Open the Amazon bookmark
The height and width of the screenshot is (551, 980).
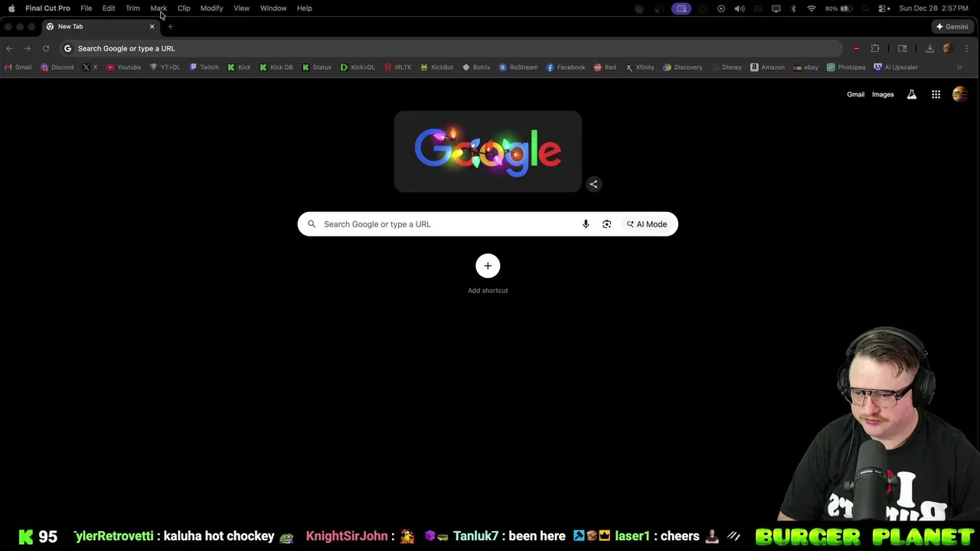(x=767, y=67)
